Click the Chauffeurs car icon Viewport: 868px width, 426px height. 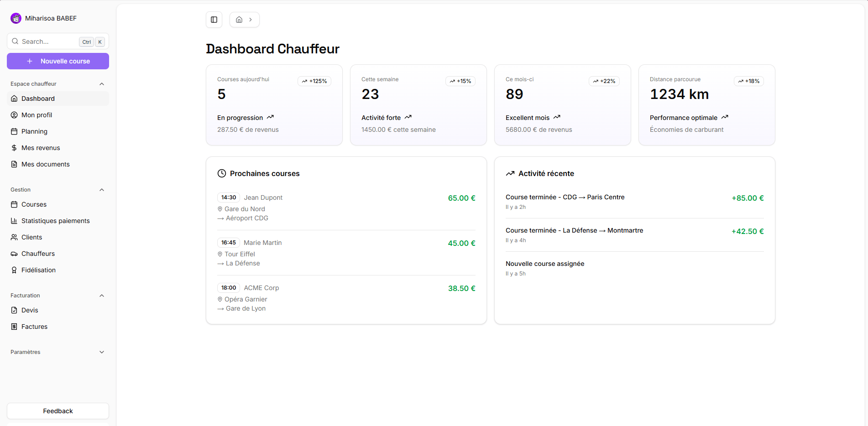tap(14, 254)
